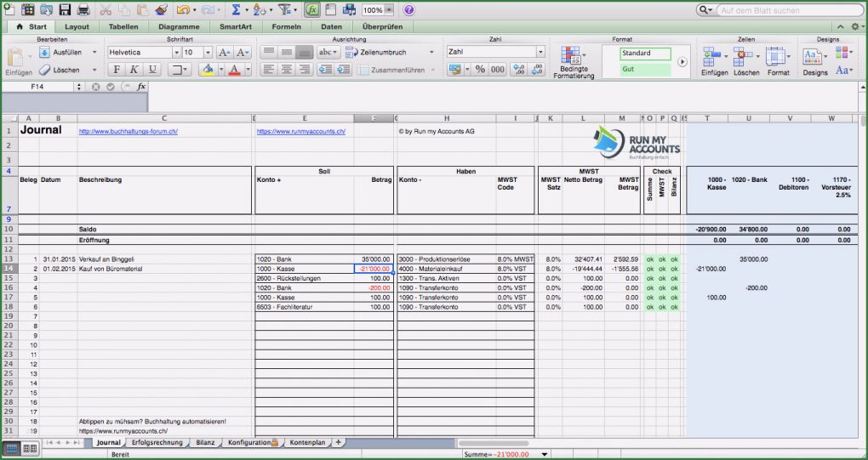Click the filter funnel icon

(284, 9)
